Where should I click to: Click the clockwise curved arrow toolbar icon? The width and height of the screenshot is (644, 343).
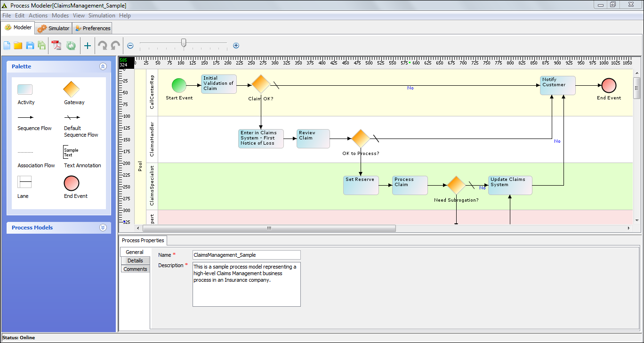point(102,46)
